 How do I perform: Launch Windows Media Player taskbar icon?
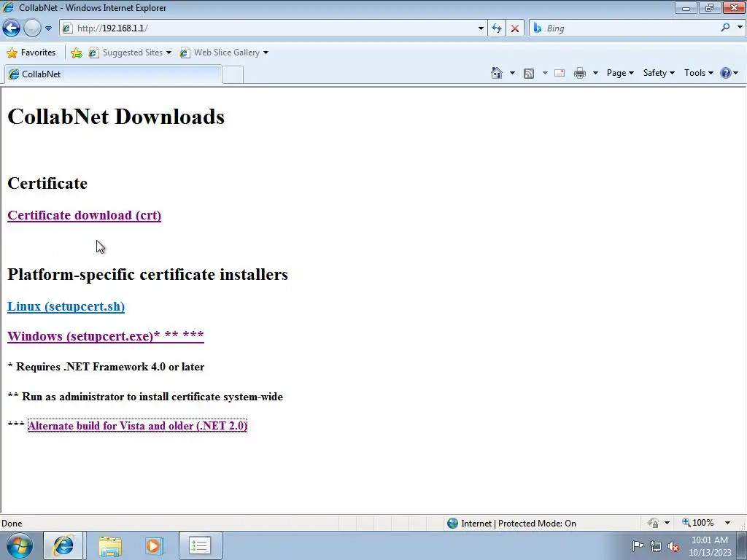154,545
